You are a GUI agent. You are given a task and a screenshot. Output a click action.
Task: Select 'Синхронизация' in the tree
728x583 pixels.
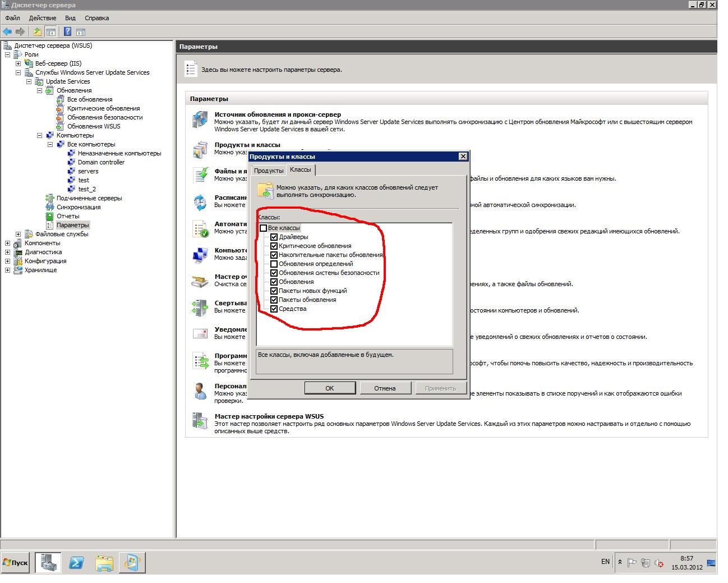click(x=79, y=207)
